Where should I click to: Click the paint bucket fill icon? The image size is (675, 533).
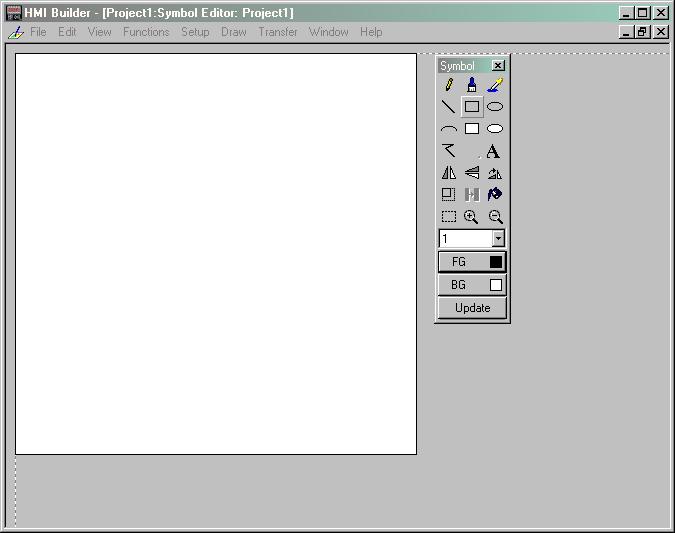coord(495,195)
